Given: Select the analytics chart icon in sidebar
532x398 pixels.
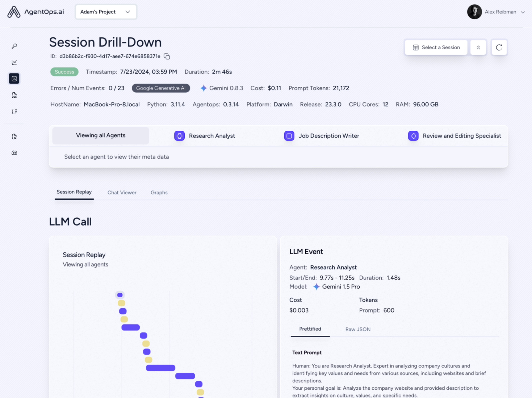Looking at the screenshot, I should coord(14,62).
